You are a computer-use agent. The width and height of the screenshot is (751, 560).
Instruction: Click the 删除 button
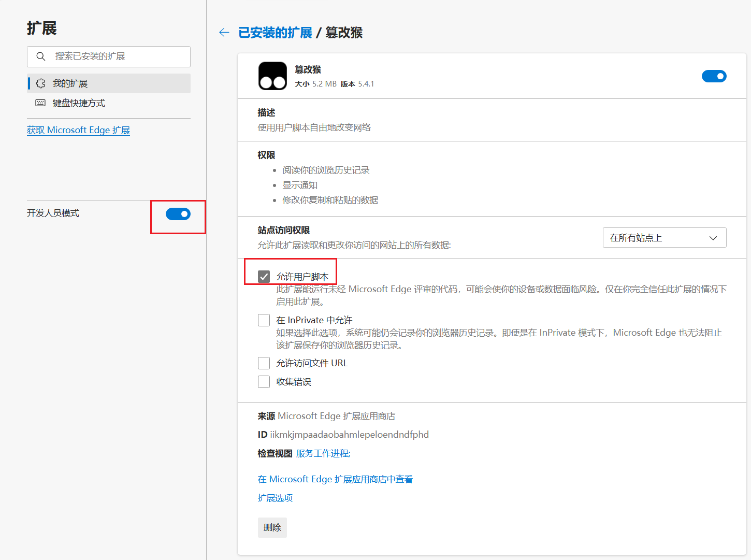pos(272,527)
